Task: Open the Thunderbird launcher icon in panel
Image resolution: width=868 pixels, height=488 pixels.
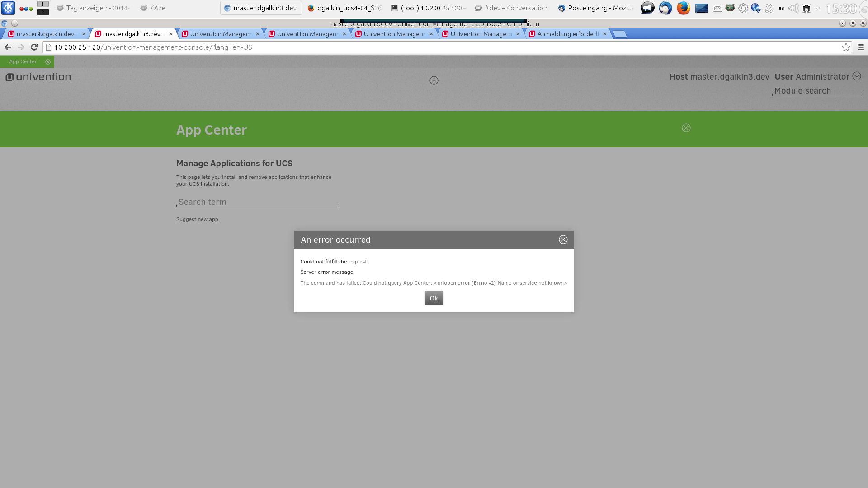Action: click(x=665, y=8)
